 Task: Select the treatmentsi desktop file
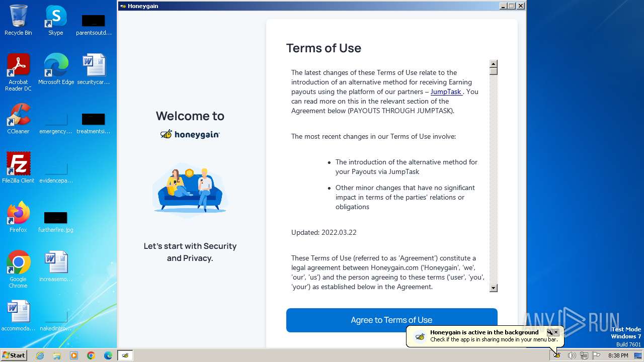pyautogui.click(x=94, y=123)
